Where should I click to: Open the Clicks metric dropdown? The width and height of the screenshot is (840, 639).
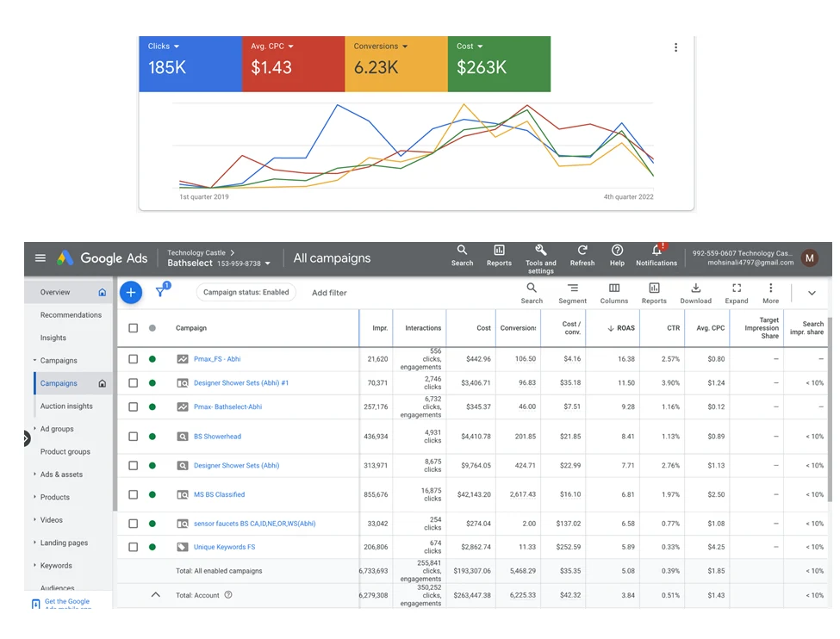click(x=164, y=47)
